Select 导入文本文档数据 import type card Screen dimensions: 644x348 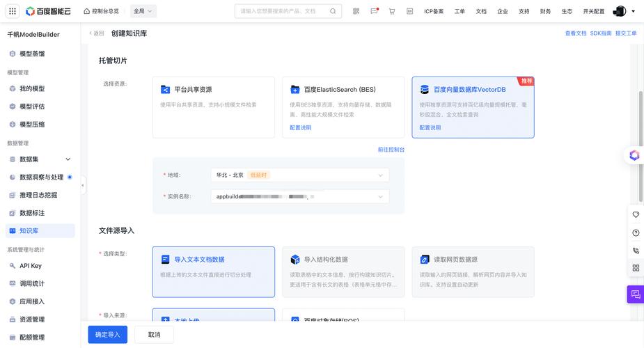coord(214,271)
